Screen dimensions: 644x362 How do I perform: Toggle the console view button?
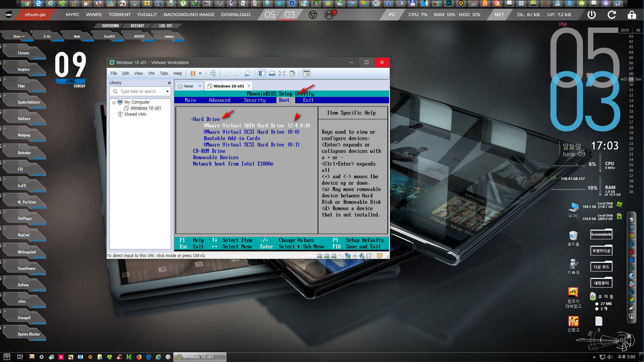pos(306,73)
